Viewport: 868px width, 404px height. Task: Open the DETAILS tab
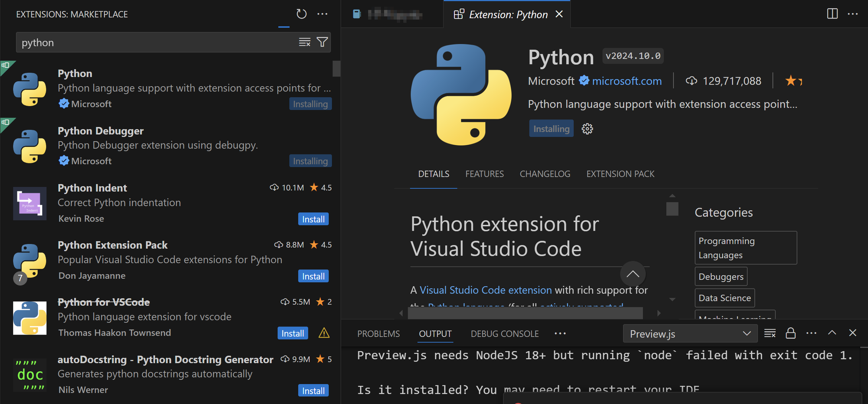(434, 174)
